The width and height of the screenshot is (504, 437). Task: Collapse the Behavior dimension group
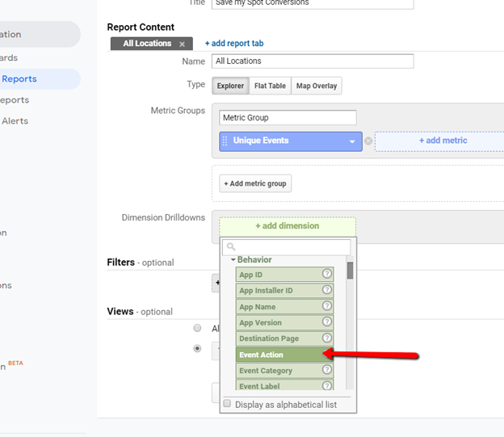[x=233, y=259]
